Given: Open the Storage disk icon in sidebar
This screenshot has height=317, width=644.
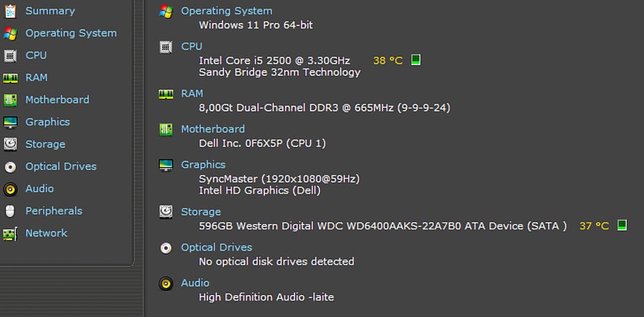Looking at the screenshot, I should tap(10, 144).
